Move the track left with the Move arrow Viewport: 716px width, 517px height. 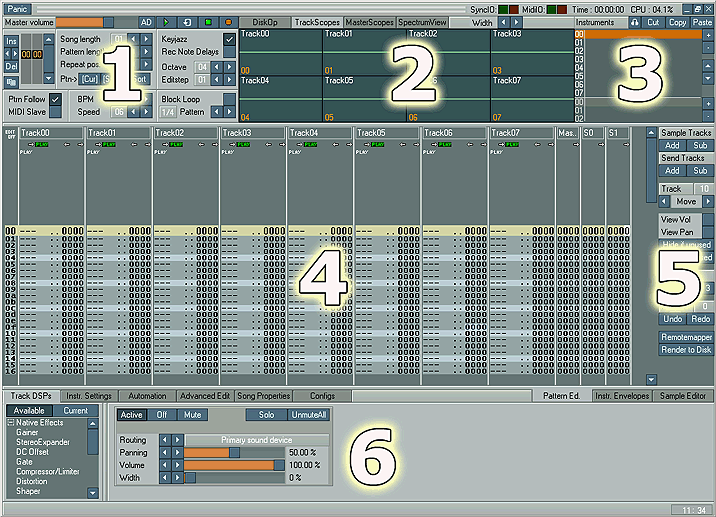coord(664,201)
